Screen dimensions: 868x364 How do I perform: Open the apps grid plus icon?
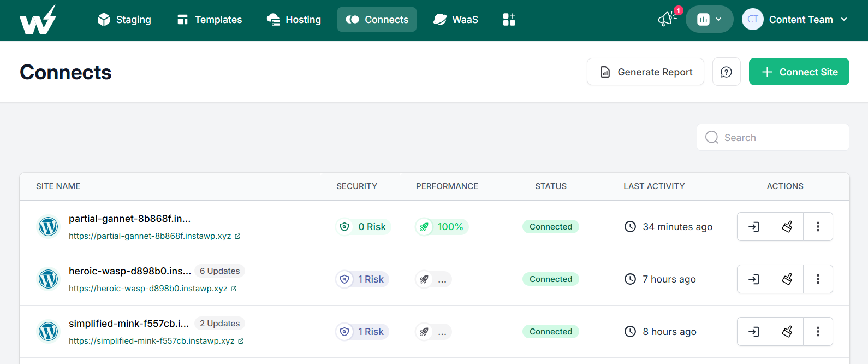(x=509, y=20)
